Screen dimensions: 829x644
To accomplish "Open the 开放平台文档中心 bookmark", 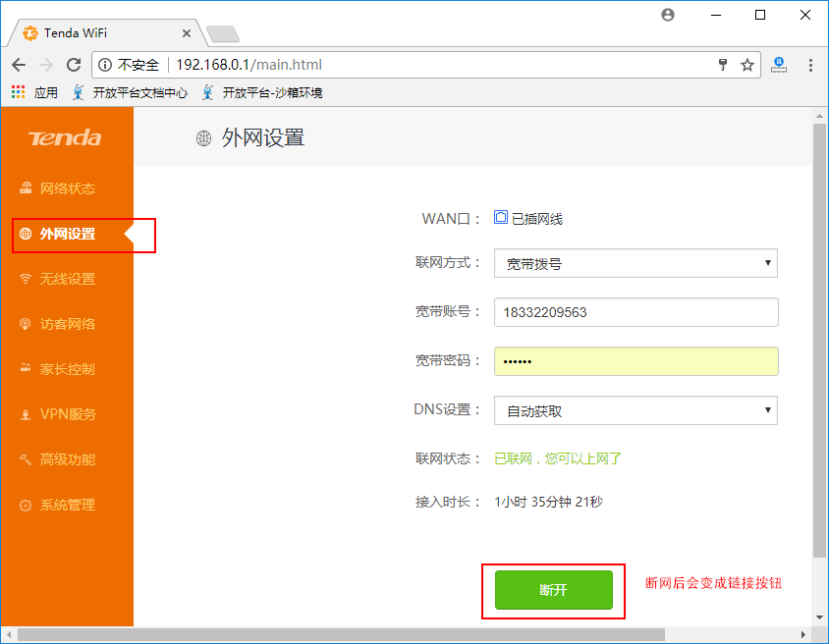I will tap(130, 92).
